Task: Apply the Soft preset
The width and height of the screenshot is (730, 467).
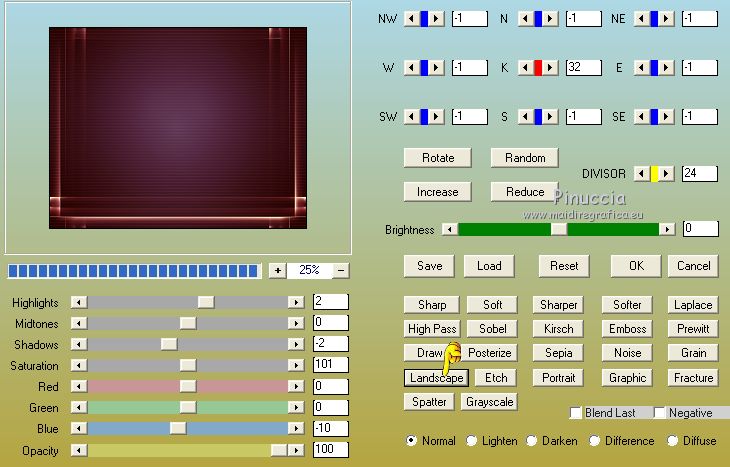Action: click(492, 305)
